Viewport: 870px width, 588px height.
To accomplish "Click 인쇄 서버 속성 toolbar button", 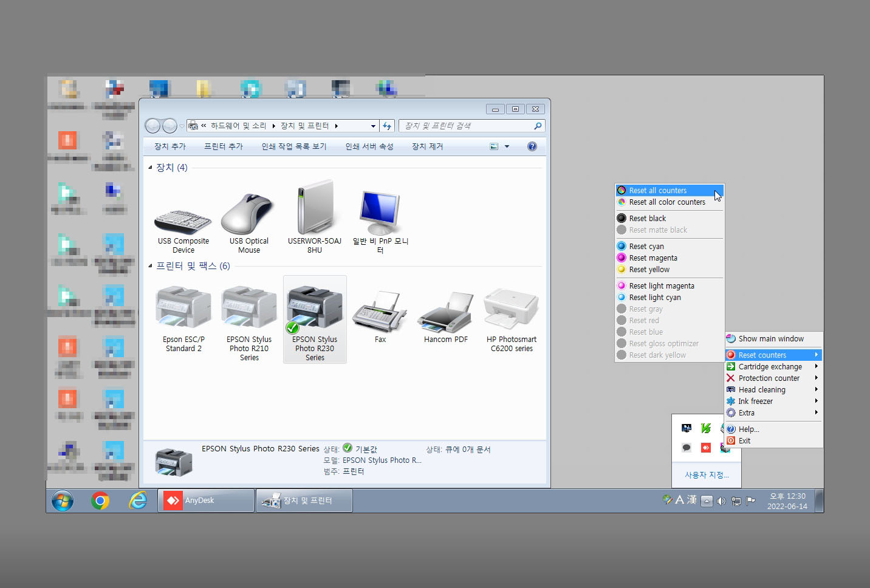I will coord(369,146).
